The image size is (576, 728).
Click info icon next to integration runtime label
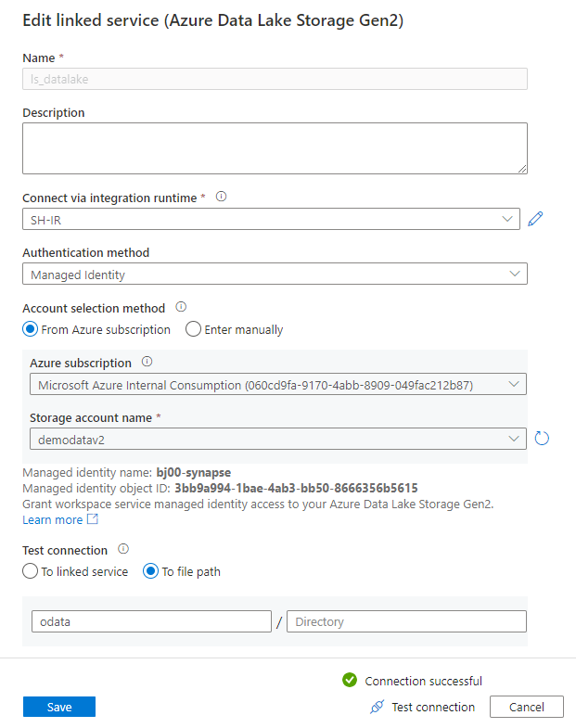221,197
